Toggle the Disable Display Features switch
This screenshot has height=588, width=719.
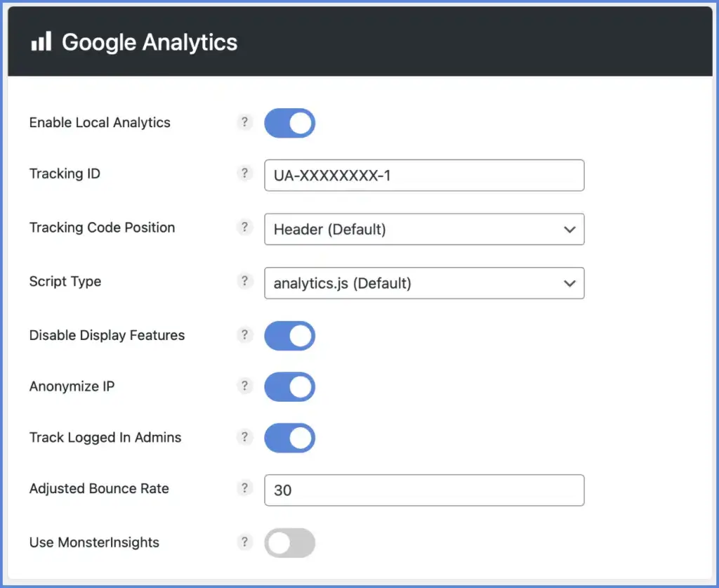point(289,336)
